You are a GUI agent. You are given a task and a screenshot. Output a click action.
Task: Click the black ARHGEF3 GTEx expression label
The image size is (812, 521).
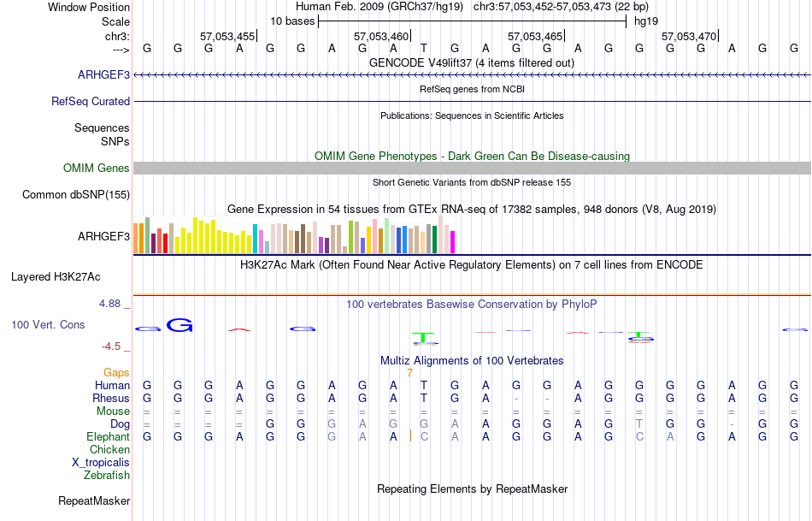pos(103,236)
